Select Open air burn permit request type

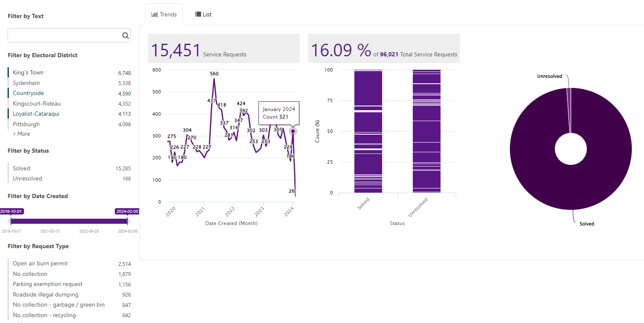click(40, 264)
